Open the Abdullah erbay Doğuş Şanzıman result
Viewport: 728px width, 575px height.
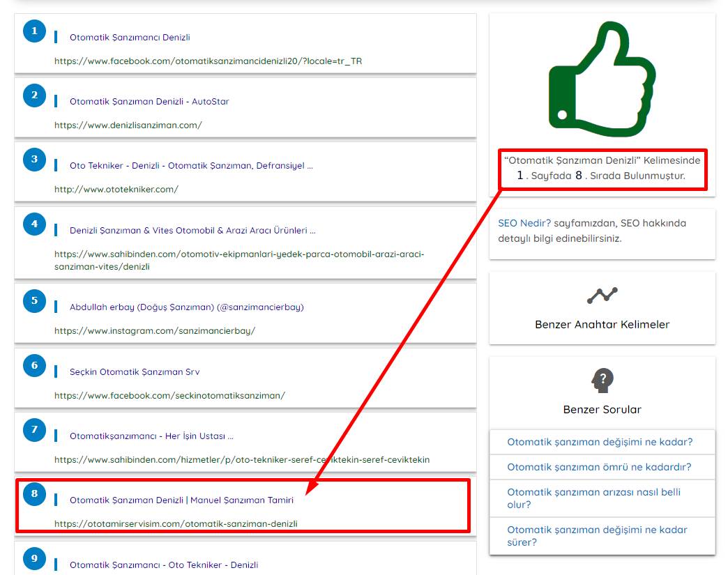pos(186,307)
